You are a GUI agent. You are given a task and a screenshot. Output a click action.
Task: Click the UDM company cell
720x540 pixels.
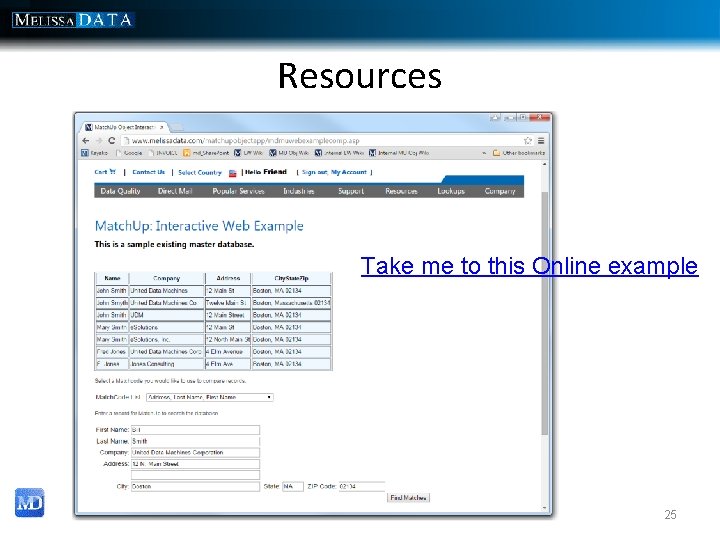tap(167, 315)
